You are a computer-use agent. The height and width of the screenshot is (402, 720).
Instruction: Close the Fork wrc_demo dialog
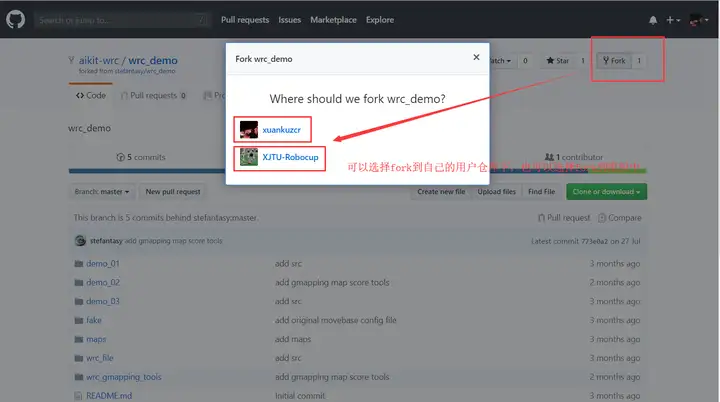point(476,57)
